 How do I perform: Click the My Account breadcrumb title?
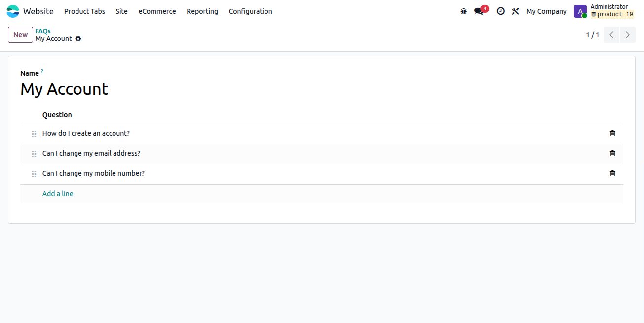point(53,39)
